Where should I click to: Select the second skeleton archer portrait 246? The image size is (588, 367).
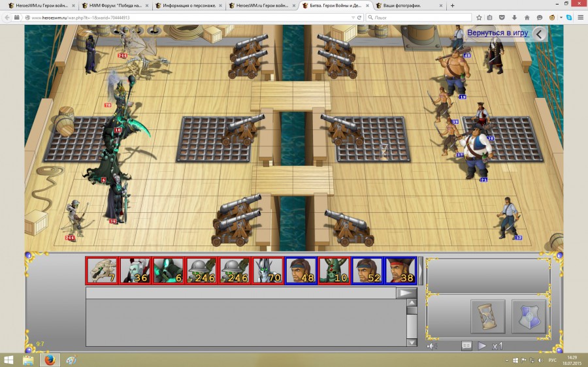tap(235, 270)
